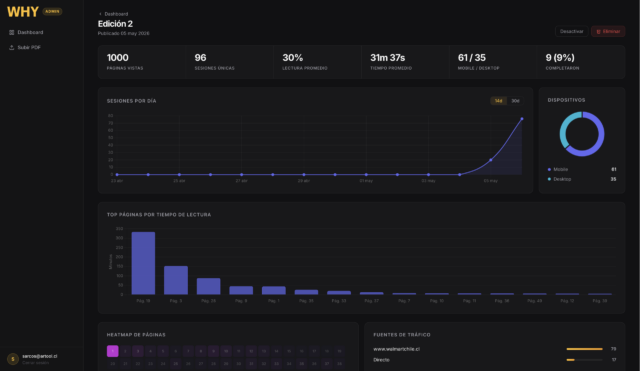
Task: Click the Directo traffic progress bar
Action: click(x=584, y=360)
